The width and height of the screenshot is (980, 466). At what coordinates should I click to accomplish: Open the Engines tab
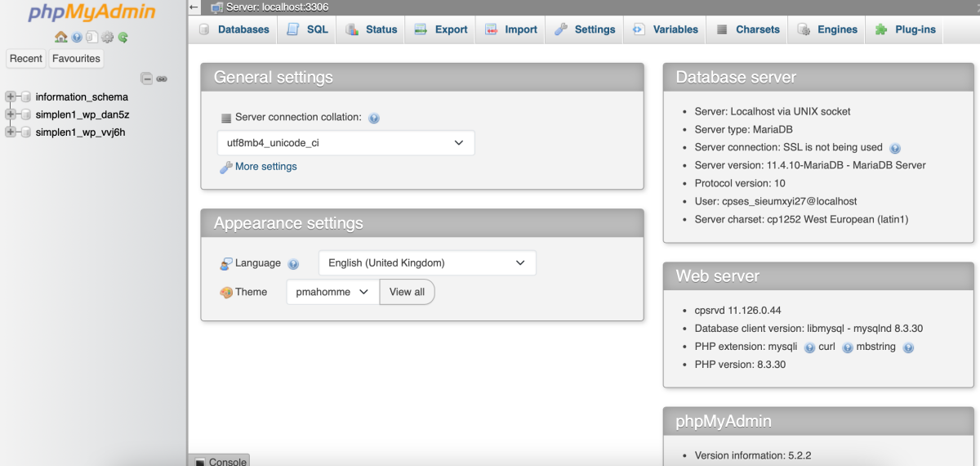tap(827, 29)
